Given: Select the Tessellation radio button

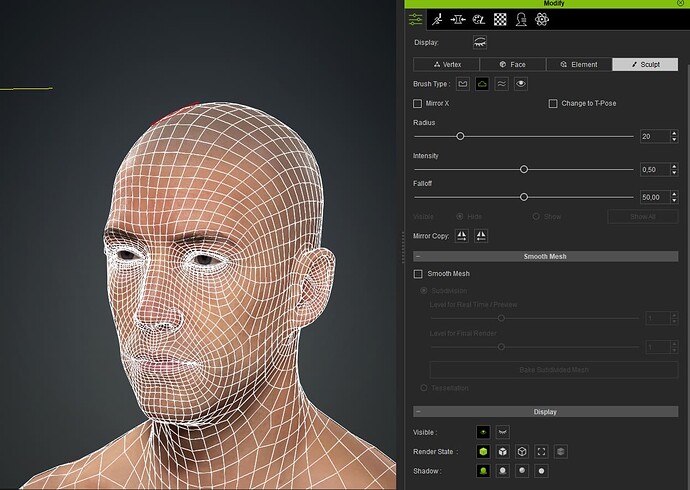Looking at the screenshot, I should [x=424, y=388].
